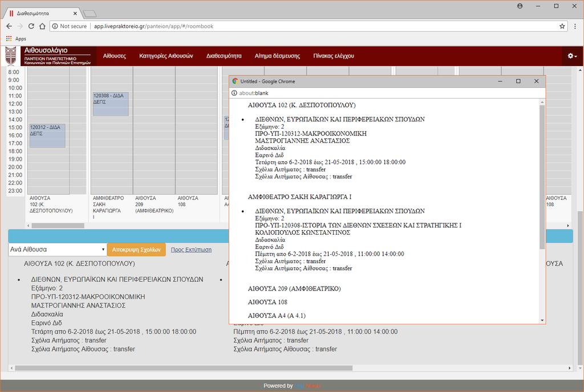Click the bottom horizontal scrollbar of the list
This screenshot has width=584, height=392.
coord(184,368)
